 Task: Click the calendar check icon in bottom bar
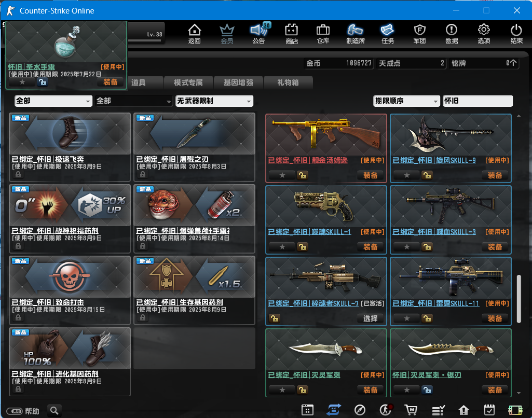[x=489, y=410]
